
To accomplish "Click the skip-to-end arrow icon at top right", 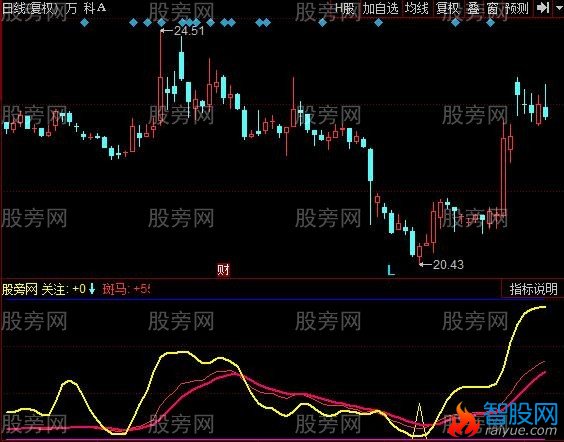I will tap(542, 8).
